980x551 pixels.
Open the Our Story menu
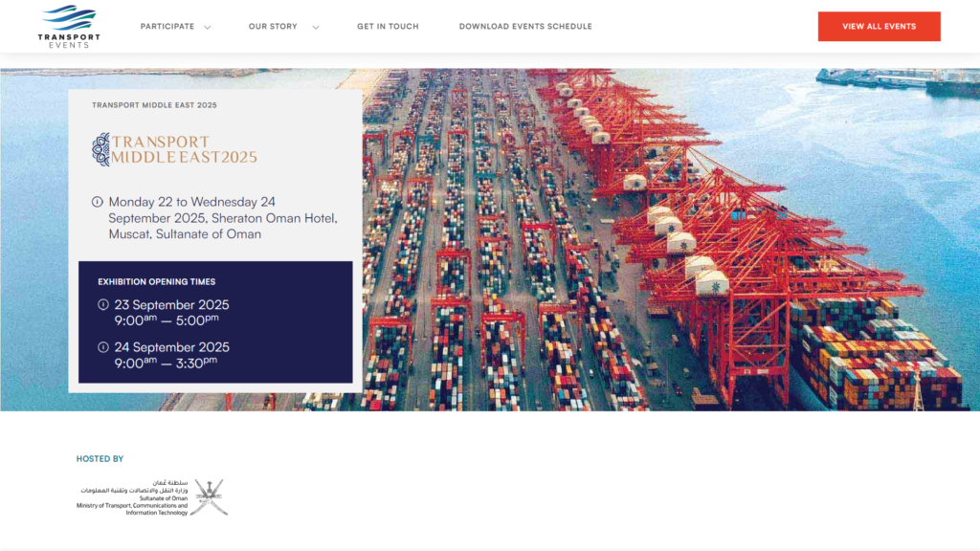[273, 26]
